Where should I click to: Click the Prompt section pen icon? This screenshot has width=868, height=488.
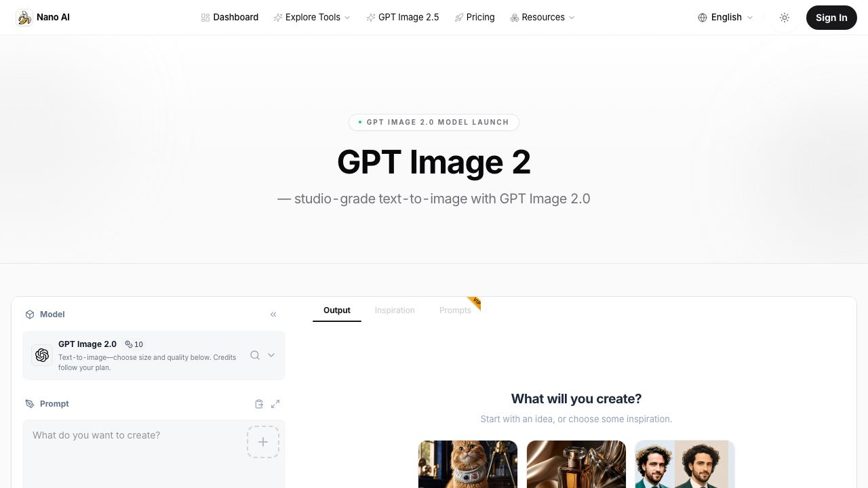click(30, 404)
